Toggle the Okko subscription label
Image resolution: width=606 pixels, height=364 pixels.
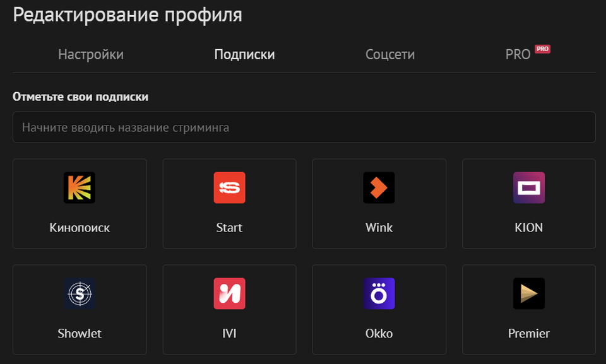pyautogui.click(x=379, y=333)
